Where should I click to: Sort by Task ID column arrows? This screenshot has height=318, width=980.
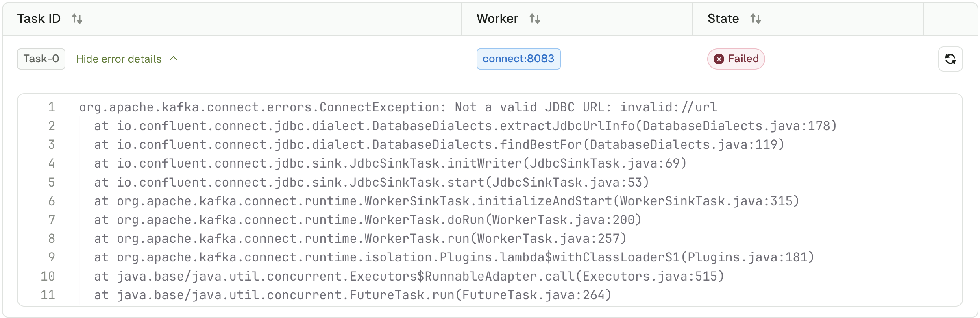pyautogui.click(x=77, y=19)
